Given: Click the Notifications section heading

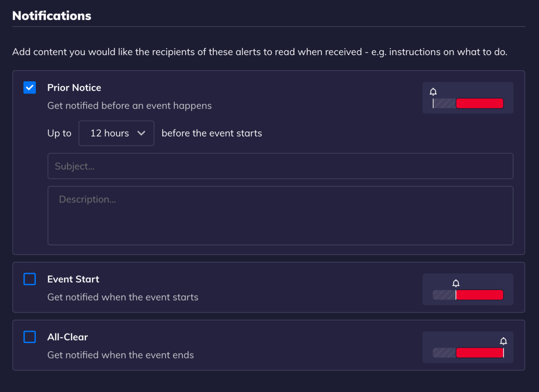Looking at the screenshot, I should (52, 16).
